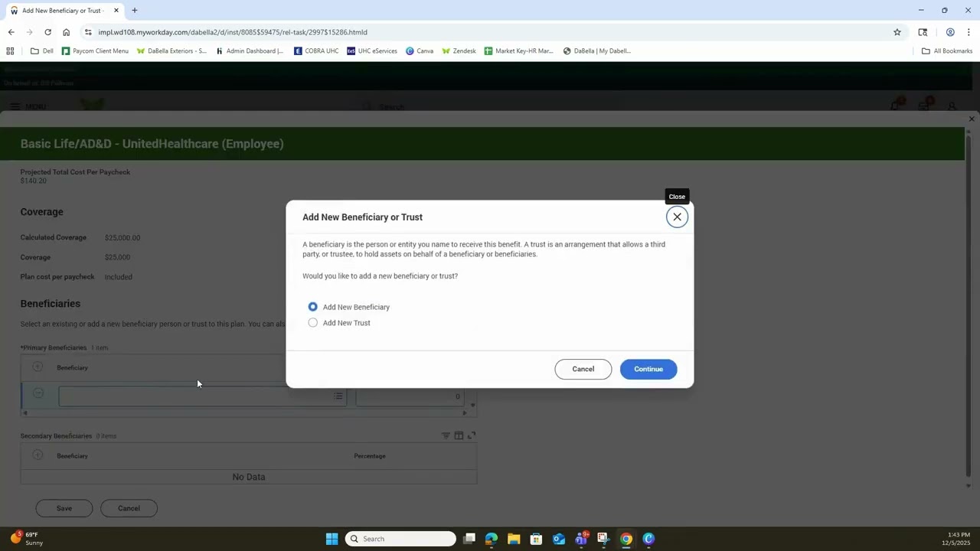
Task: Click the Continue button
Action: coord(648,369)
